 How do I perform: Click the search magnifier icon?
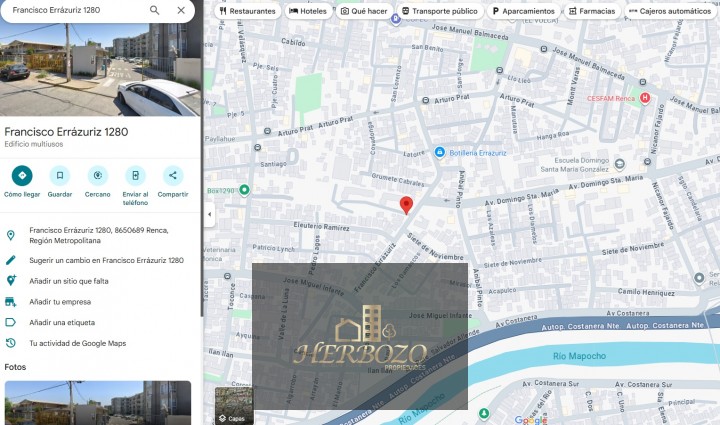tap(155, 10)
